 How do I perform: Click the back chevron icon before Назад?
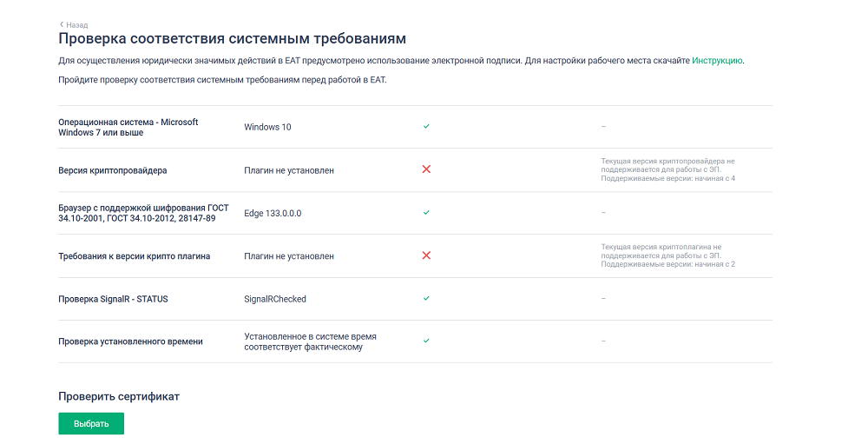tap(62, 24)
